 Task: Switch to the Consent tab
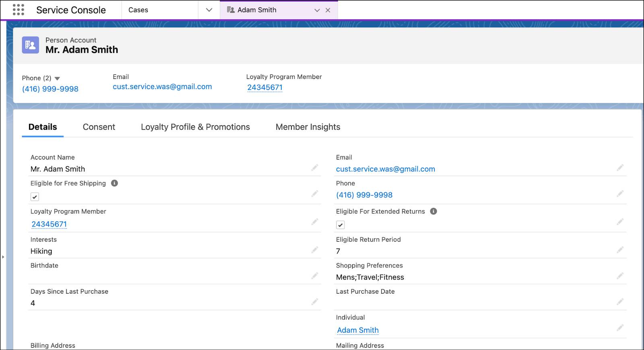point(99,127)
